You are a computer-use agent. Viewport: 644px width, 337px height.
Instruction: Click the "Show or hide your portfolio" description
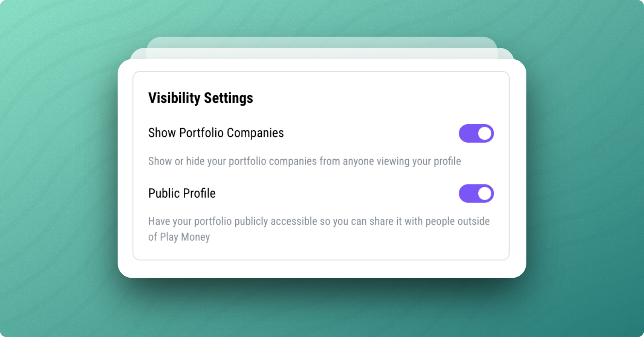pos(304,161)
